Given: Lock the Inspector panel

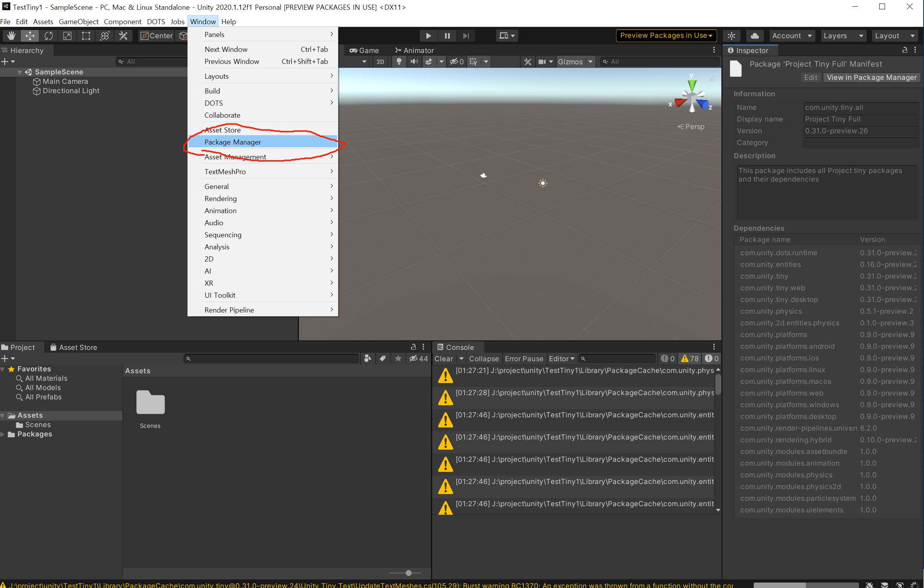Looking at the screenshot, I should coord(905,50).
